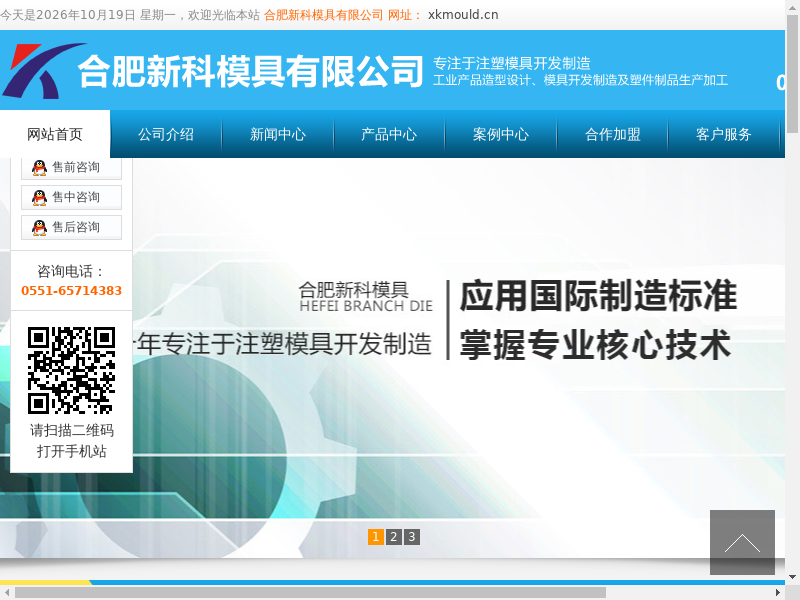The width and height of the screenshot is (800, 600).
Task: Go to 新闻中心 in navigation
Action: tap(278, 134)
